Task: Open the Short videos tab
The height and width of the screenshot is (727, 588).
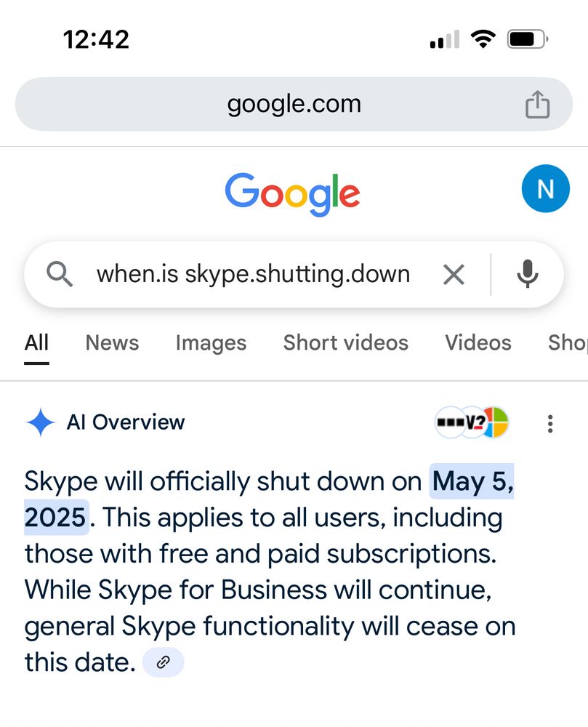Action: [x=345, y=342]
